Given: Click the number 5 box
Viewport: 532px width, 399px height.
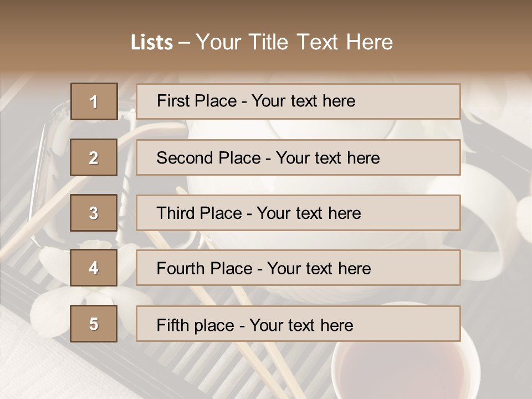Looking at the screenshot, I should [94, 324].
